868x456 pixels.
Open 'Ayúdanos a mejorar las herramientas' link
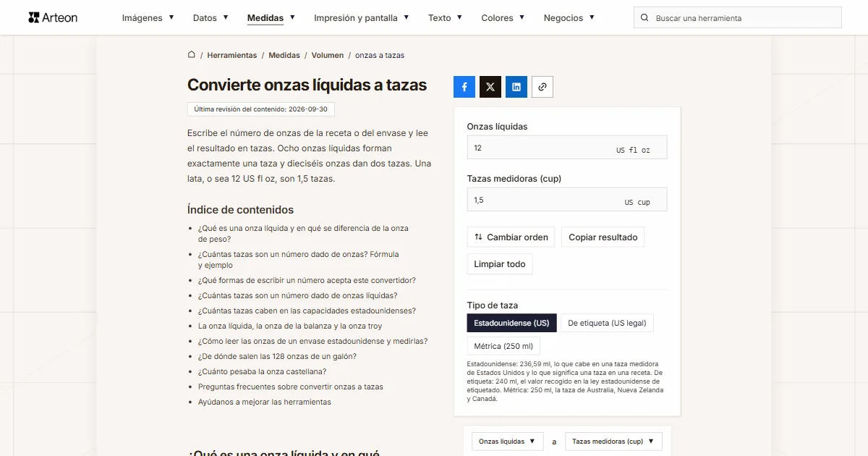click(265, 402)
